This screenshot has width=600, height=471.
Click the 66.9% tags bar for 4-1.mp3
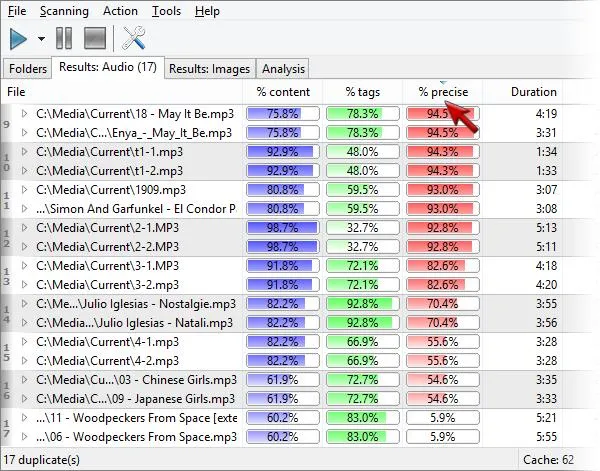[362, 342]
